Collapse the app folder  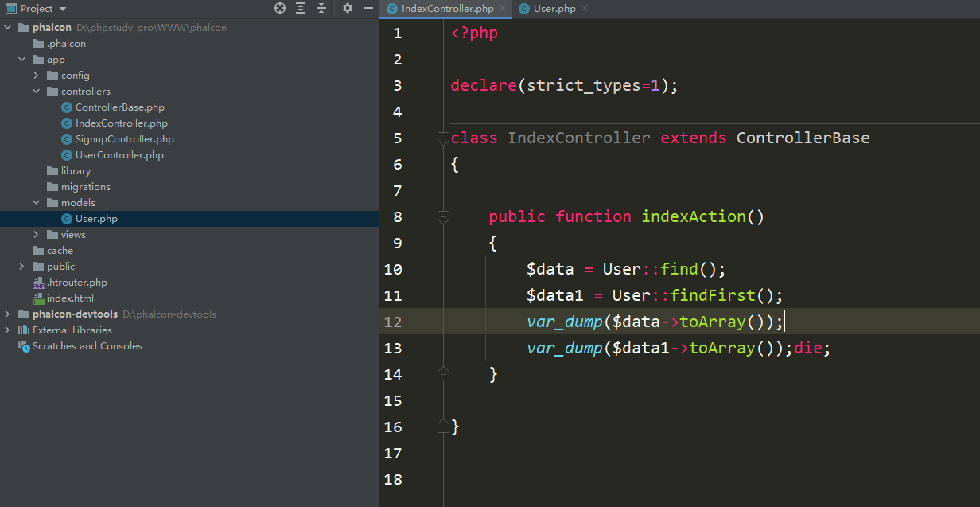pos(22,59)
